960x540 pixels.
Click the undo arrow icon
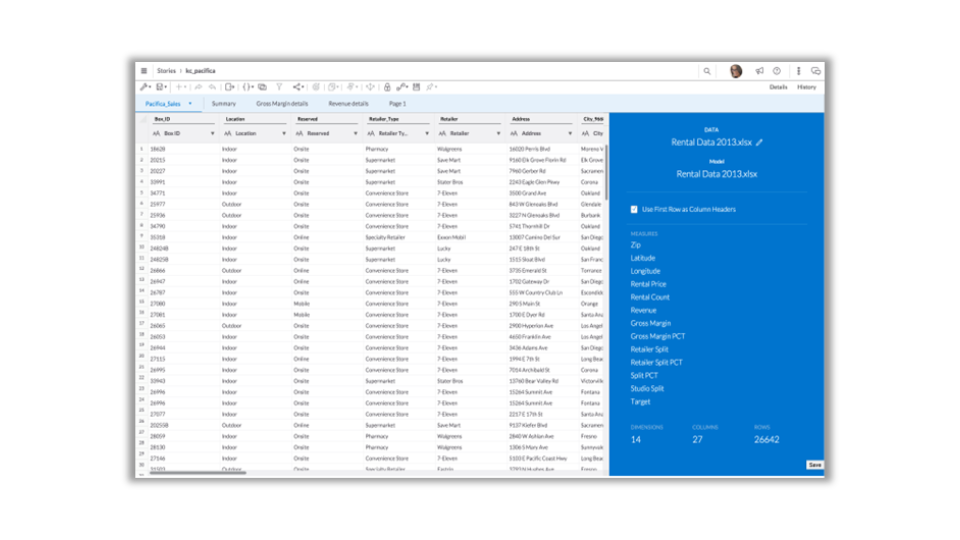[212, 87]
